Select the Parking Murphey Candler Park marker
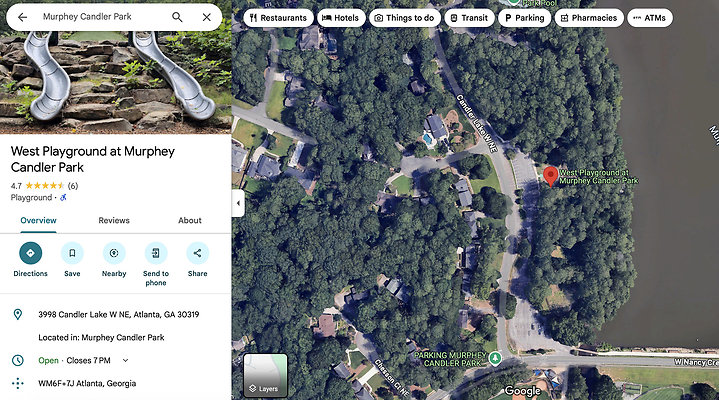The image size is (719, 400). (495, 357)
